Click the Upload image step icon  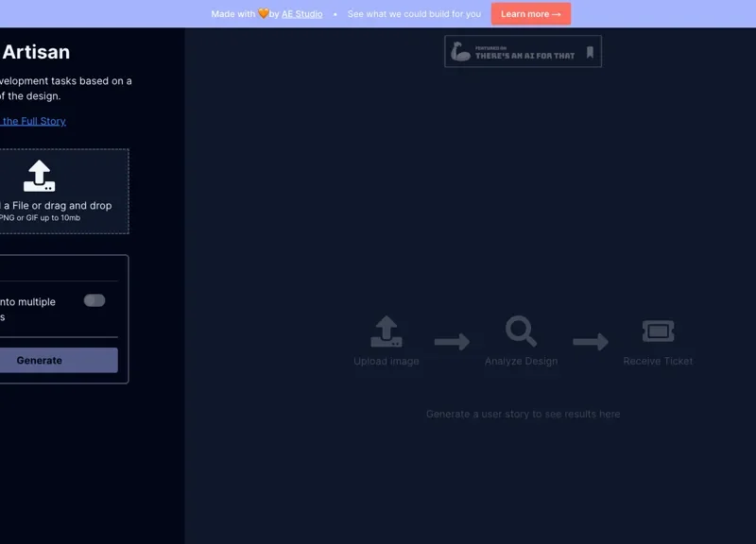pyautogui.click(x=386, y=331)
